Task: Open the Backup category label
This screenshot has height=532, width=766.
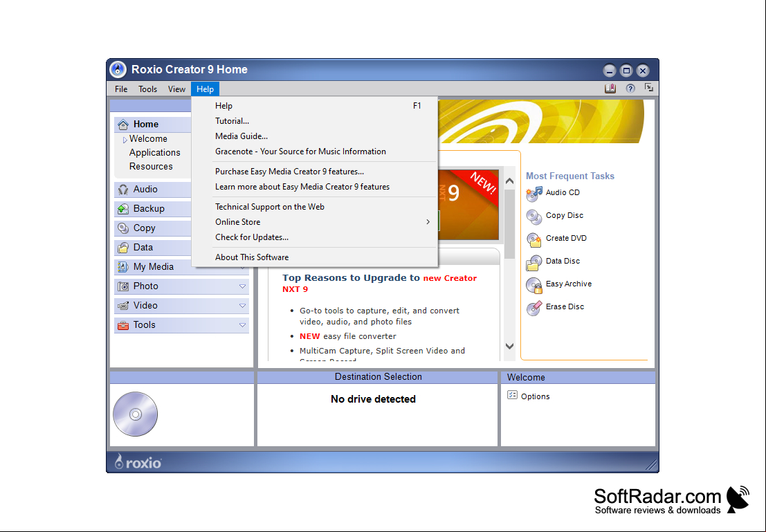Action: (149, 209)
